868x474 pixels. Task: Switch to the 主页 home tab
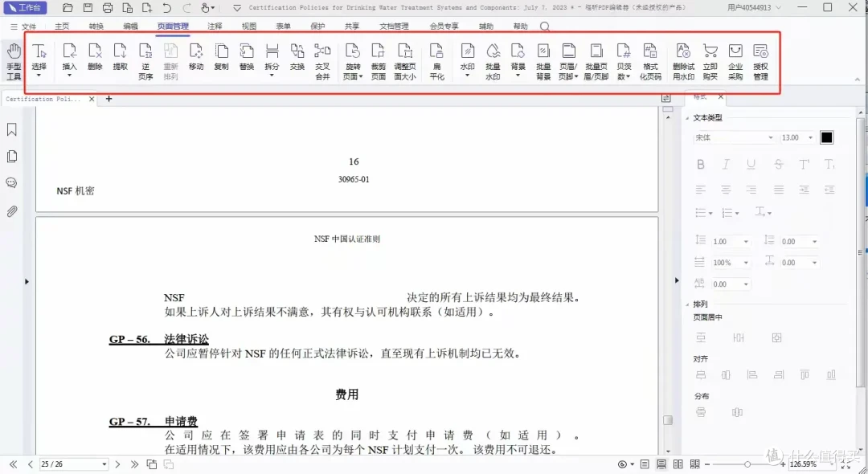62,27
